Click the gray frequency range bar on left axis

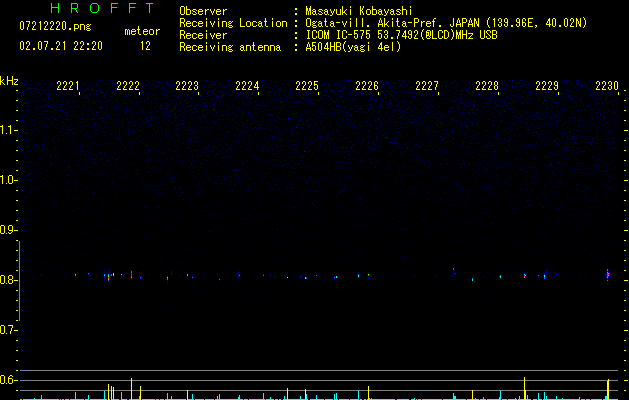19,281
